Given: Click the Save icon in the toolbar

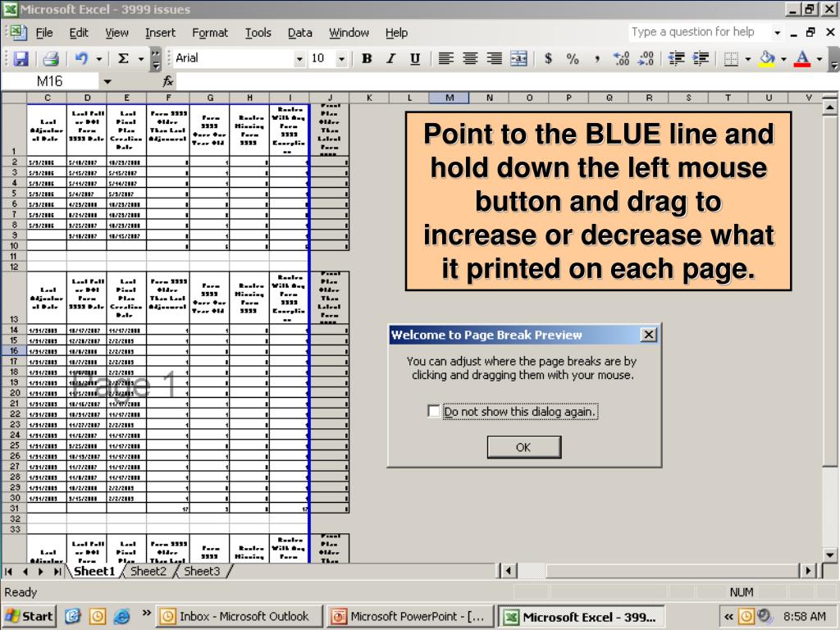Looking at the screenshot, I should 21,58.
